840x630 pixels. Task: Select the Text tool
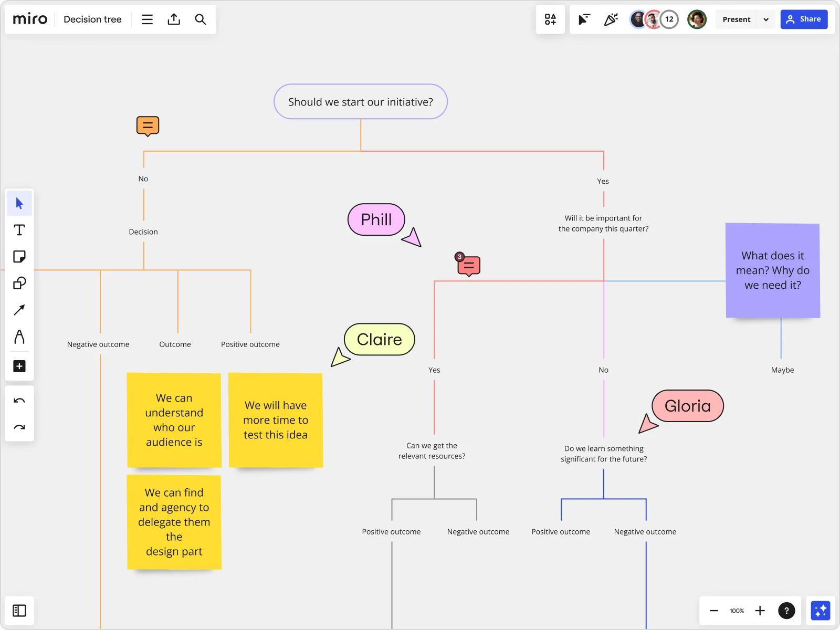tap(19, 230)
